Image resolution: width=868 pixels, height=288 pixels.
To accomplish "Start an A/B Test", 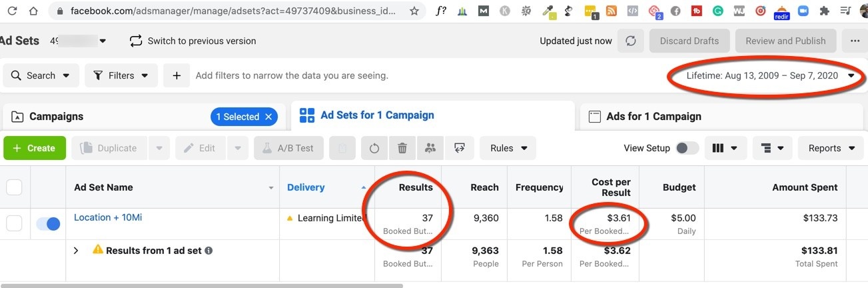I will point(288,148).
